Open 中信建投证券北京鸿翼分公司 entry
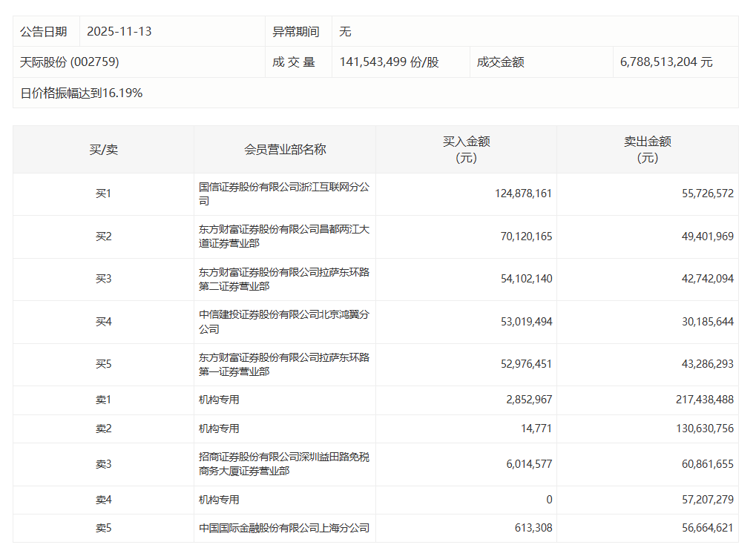The width and height of the screenshot is (756, 559). 283,321
